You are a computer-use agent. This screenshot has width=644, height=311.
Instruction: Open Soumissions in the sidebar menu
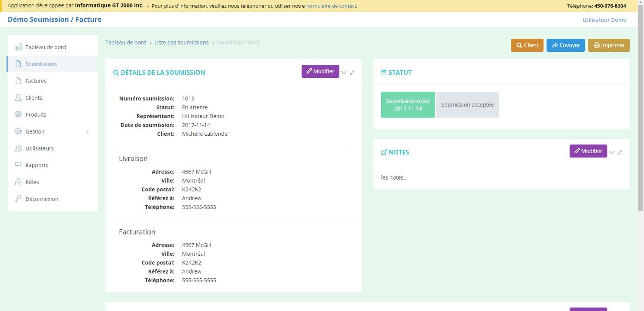(x=41, y=64)
